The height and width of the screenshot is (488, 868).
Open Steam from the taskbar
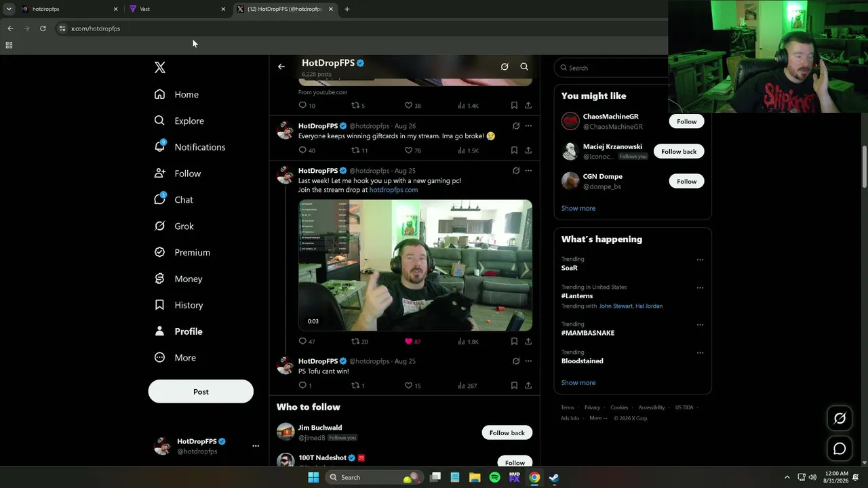coord(554,477)
